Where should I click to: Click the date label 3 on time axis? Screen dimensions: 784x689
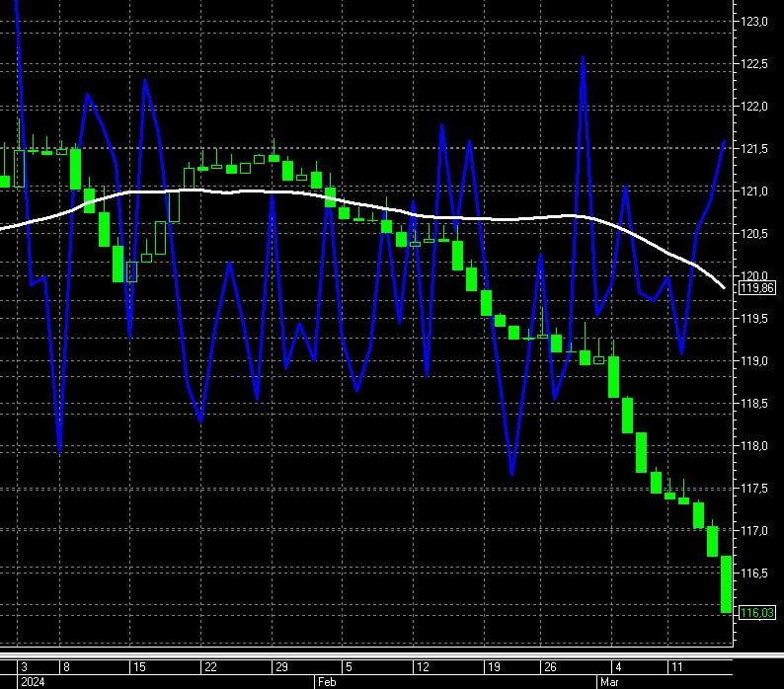(x=24, y=667)
